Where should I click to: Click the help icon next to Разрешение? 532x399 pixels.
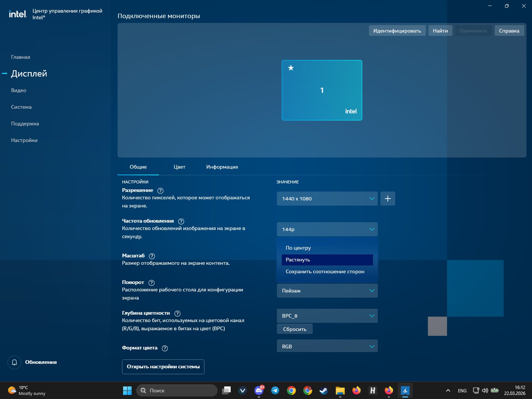point(160,191)
